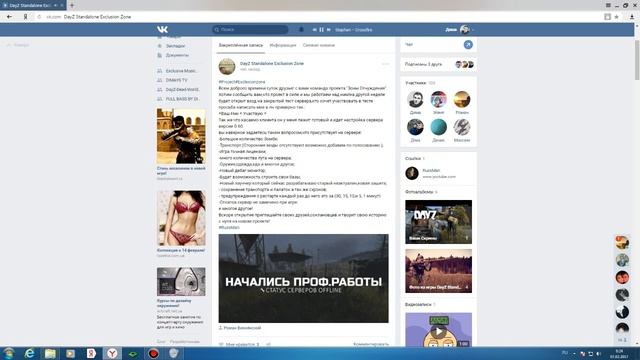Click the #Project#Exclusionzone hashtag

[242, 82]
